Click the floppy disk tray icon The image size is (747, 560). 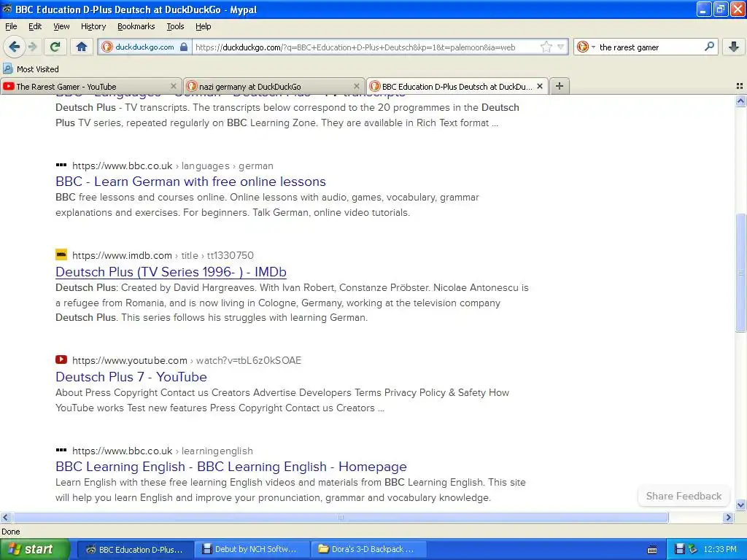click(x=680, y=549)
